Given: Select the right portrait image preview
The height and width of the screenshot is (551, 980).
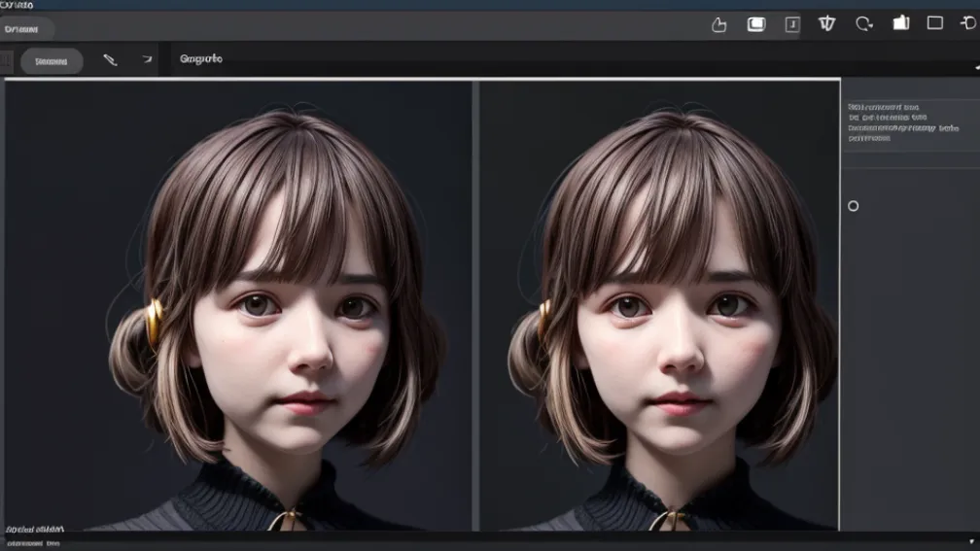Looking at the screenshot, I should point(659,305).
